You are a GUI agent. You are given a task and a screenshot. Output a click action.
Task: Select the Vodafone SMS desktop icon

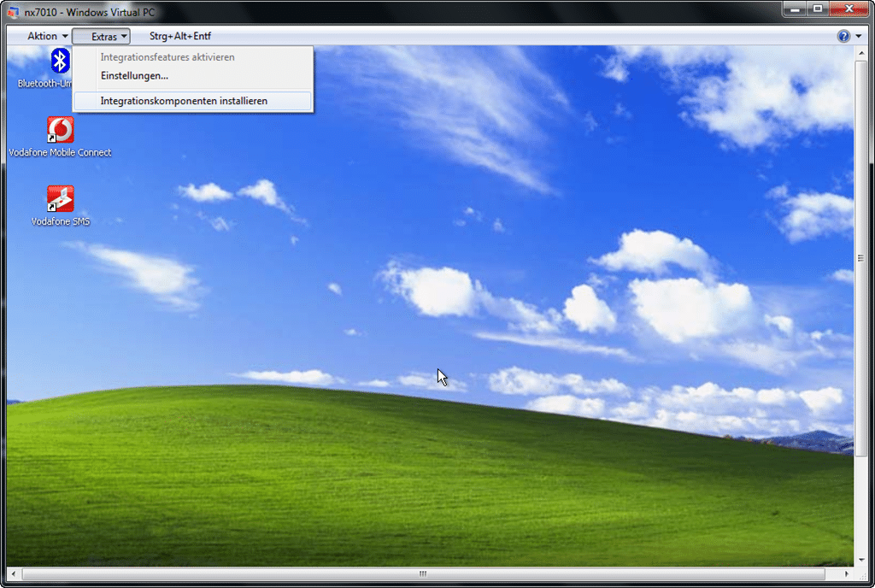[61, 198]
